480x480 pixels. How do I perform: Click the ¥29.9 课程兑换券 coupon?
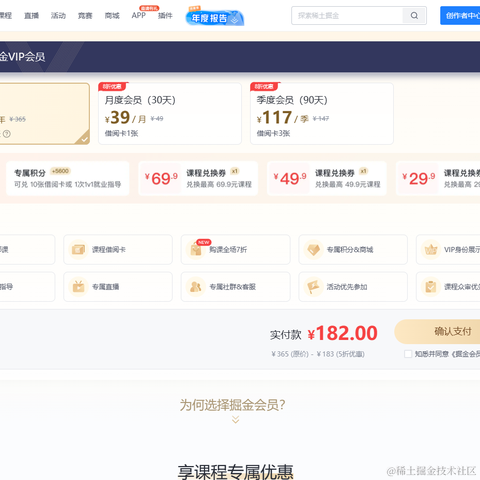pyautogui.click(x=438, y=178)
